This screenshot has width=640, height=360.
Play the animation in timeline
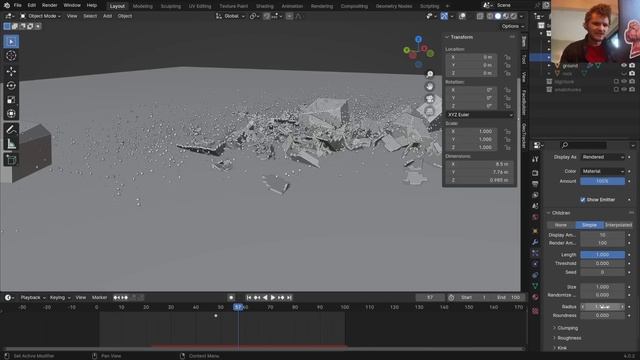point(273,298)
